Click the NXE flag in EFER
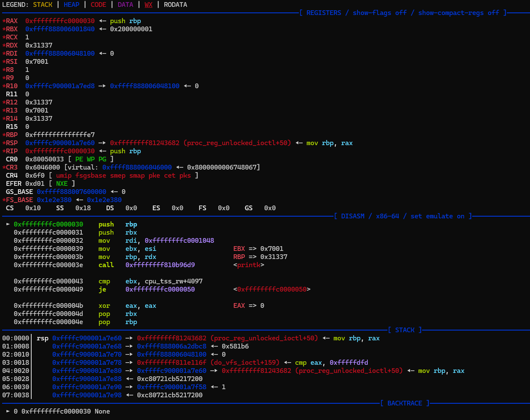 [x=62, y=184]
